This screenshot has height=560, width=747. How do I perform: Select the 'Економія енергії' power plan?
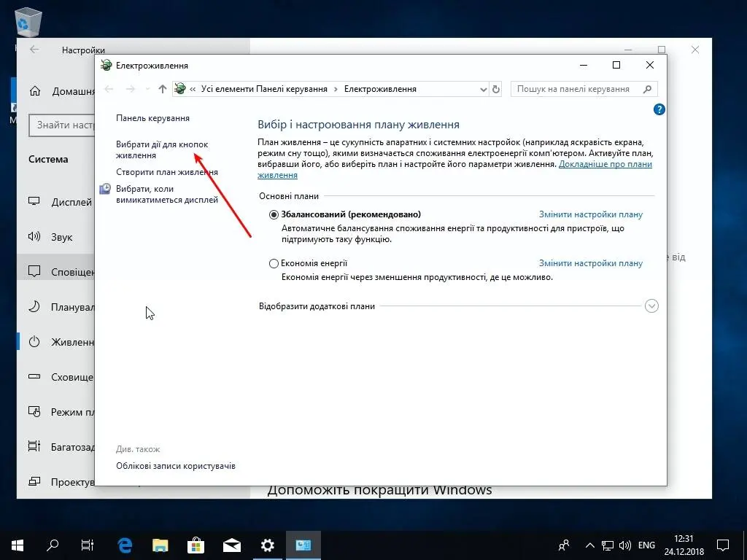click(x=274, y=263)
